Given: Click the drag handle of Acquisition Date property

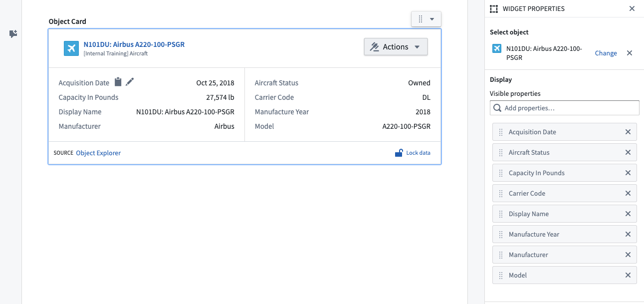Looking at the screenshot, I should 501,132.
